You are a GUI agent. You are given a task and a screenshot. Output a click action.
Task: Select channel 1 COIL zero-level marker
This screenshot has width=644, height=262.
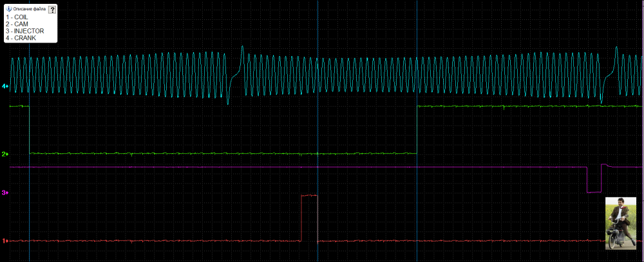tap(5, 241)
